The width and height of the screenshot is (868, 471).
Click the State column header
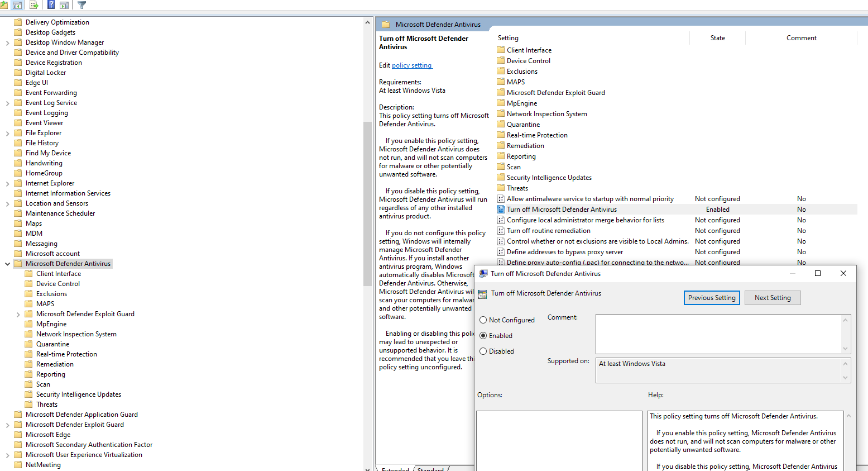[x=717, y=38]
